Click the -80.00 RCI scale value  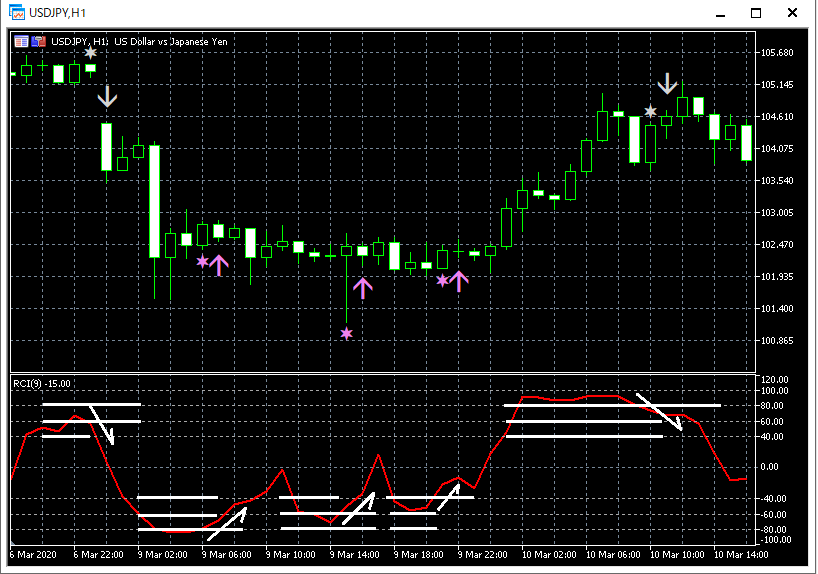click(774, 530)
